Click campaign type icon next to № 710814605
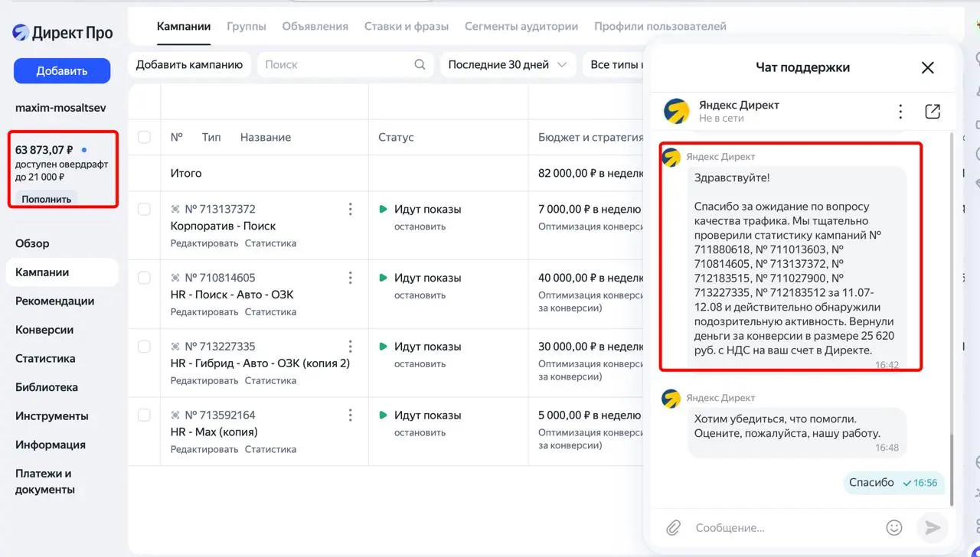 176,278
